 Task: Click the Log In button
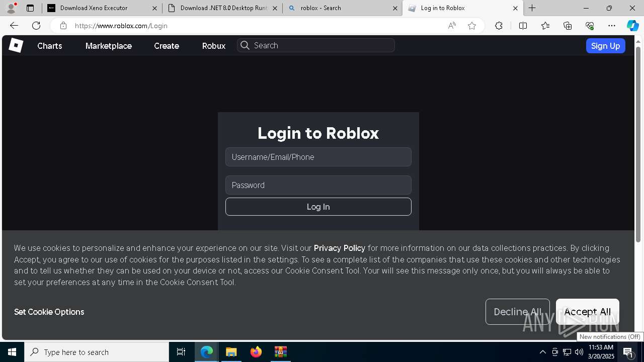click(x=318, y=207)
